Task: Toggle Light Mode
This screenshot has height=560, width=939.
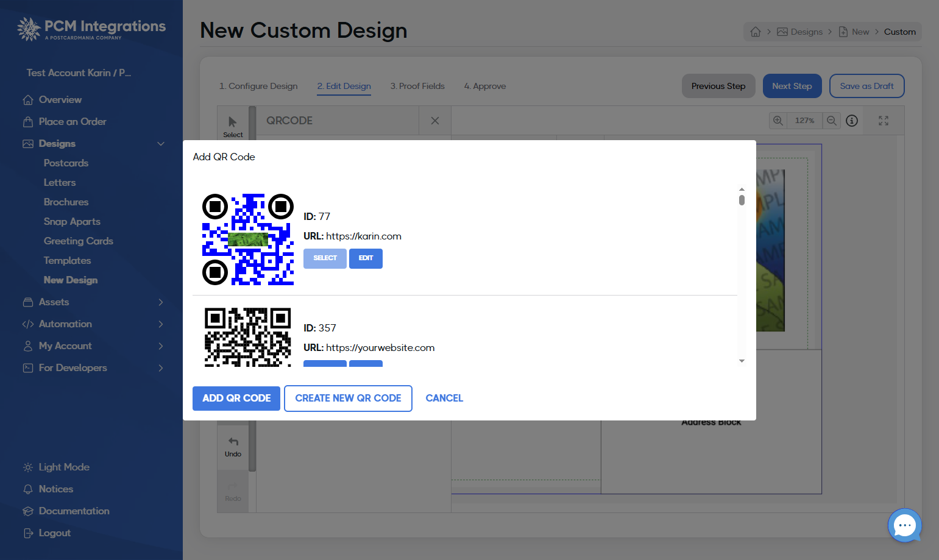Action: click(64, 467)
